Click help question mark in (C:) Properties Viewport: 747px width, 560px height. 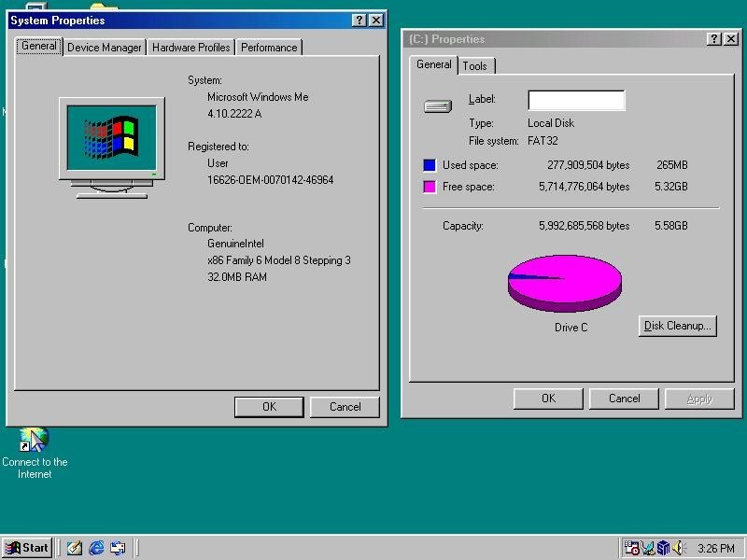pyautogui.click(x=713, y=39)
